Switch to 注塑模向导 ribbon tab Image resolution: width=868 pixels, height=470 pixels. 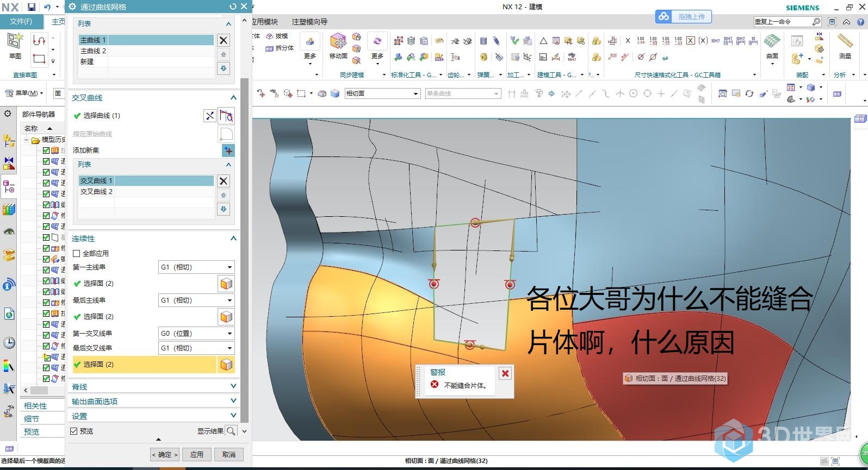point(309,22)
